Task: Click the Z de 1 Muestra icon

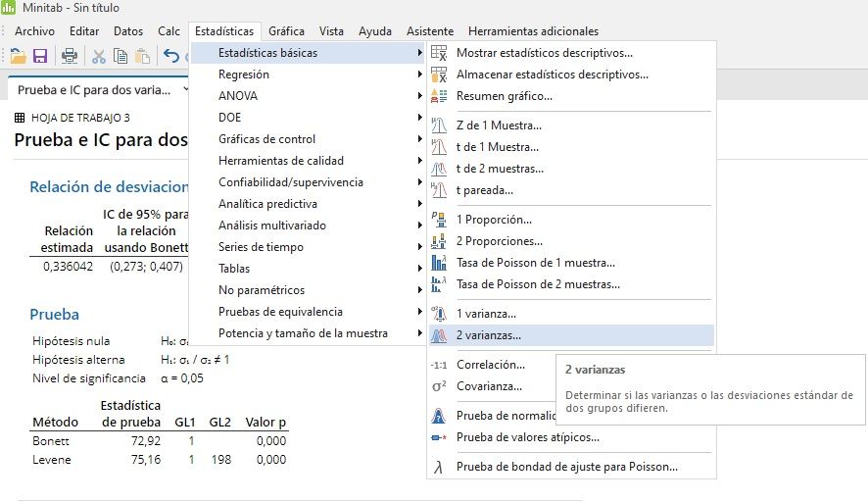Action: tap(439, 125)
